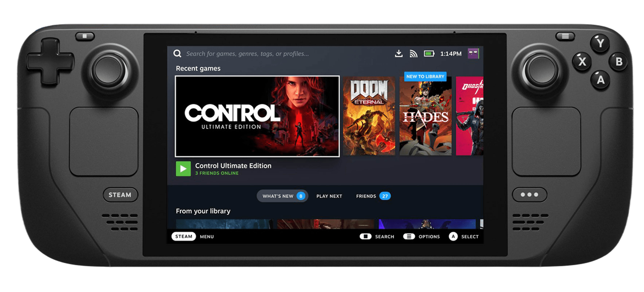Screen dimensions: 644x292
Task: Click the search button glyph in footer
Action: click(366, 236)
